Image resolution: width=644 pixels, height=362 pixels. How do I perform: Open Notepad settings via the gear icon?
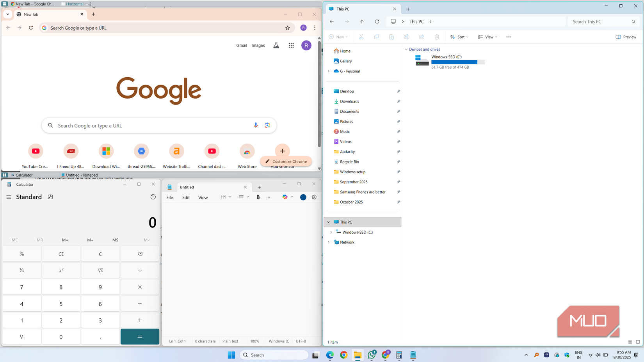[314, 197]
